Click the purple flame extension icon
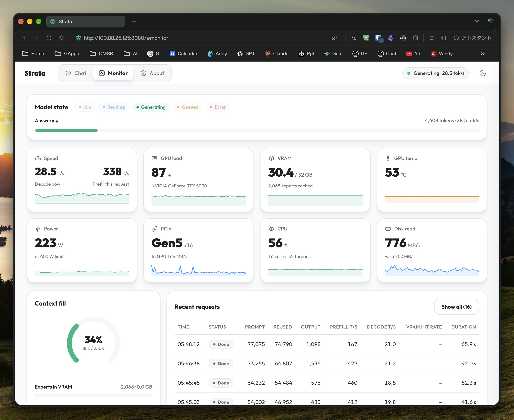514x420 pixels. (391, 38)
